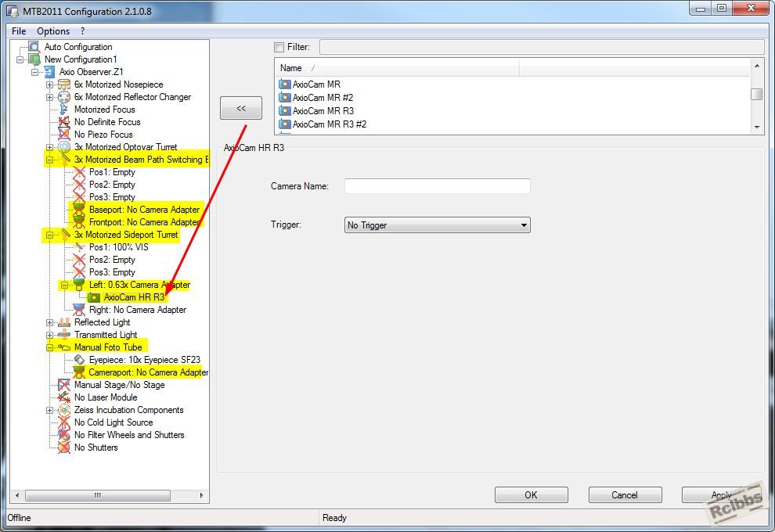Click the Motorized Focus icon
Screen dimensions: 775x532
[x=63, y=110]
